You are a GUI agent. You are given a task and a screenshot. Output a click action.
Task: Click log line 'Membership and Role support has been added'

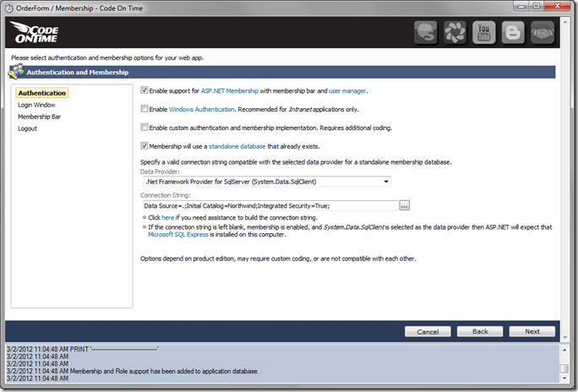[133, 372]
